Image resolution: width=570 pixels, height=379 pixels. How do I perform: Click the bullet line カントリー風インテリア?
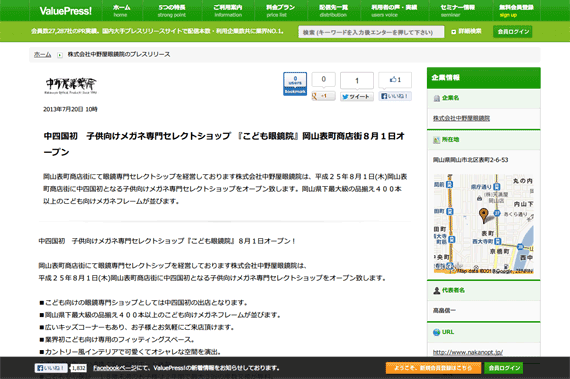point(130,352)
